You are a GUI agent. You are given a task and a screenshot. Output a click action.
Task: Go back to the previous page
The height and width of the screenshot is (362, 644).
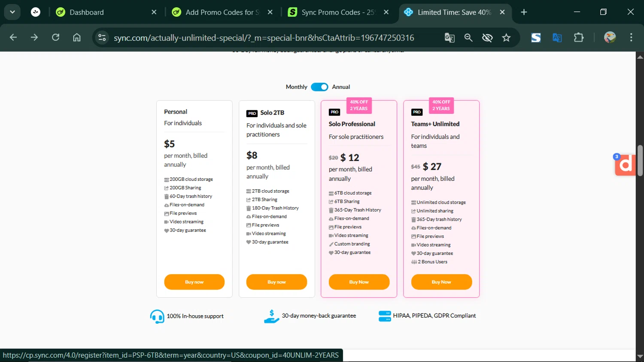[x=13, y=37]
